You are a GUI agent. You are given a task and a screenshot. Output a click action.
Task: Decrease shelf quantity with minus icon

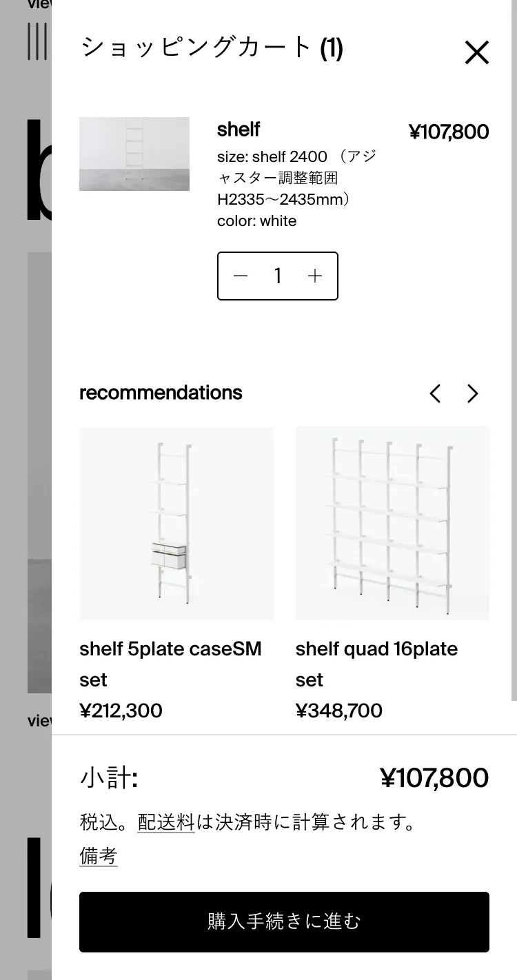click(241, 276)
